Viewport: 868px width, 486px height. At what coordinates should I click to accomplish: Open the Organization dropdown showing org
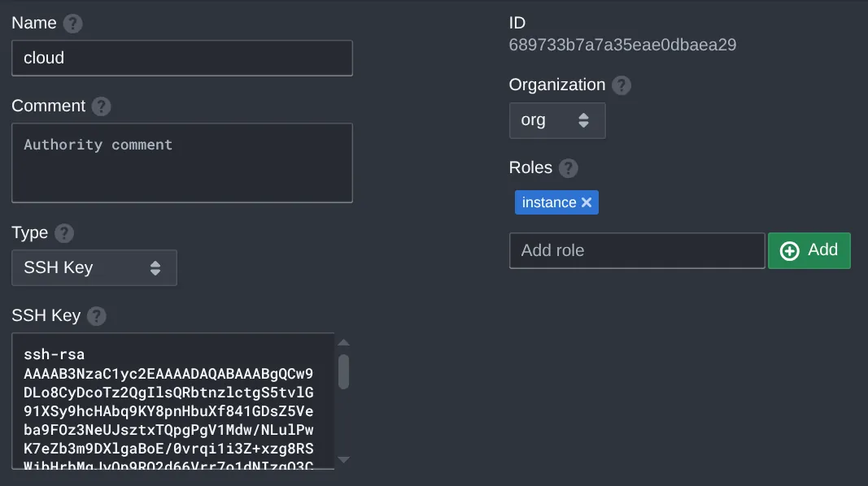click(x=557, y=120)
